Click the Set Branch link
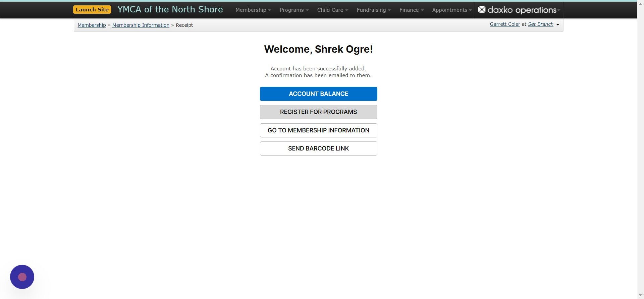This screenshot has height=299, width=644. (x=541, y=24)
